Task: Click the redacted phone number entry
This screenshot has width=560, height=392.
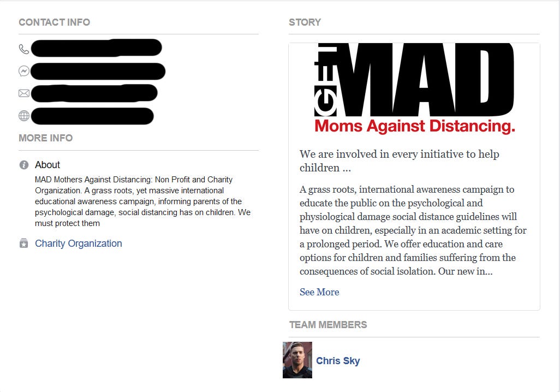Action: click(x=97, y=48)
